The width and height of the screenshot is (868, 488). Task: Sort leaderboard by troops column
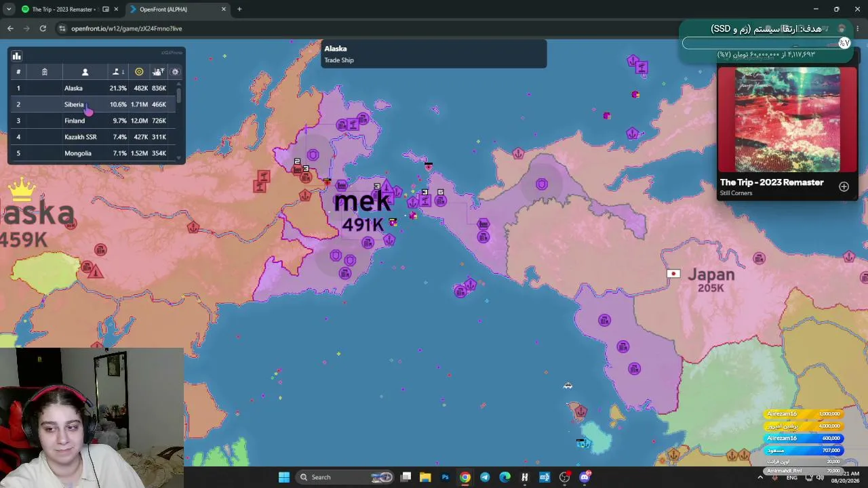click(159, 72)
